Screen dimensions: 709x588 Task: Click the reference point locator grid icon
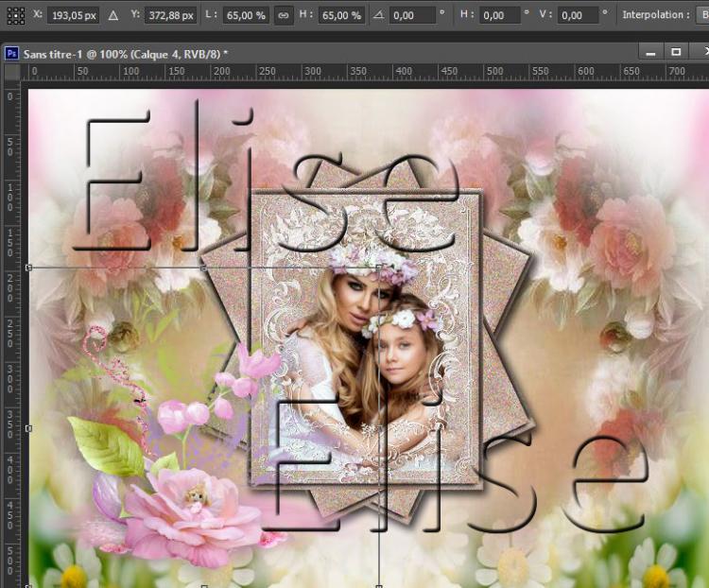(15, 15)
